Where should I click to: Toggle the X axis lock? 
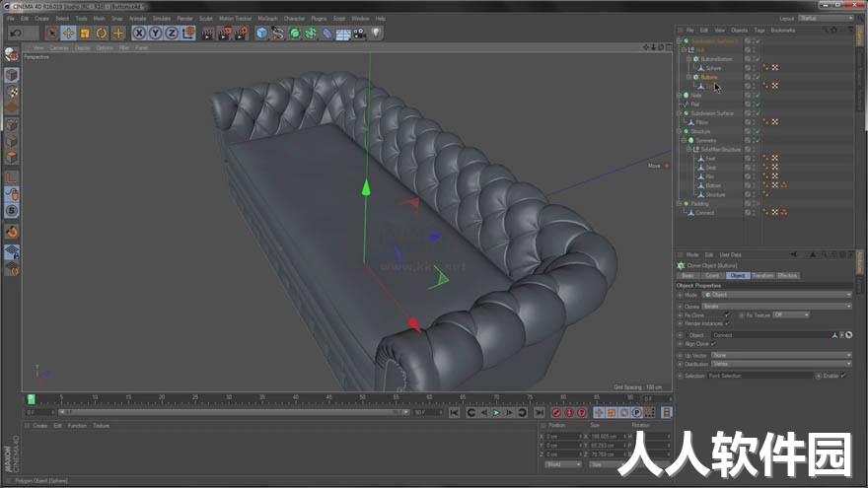pos(139,34)
